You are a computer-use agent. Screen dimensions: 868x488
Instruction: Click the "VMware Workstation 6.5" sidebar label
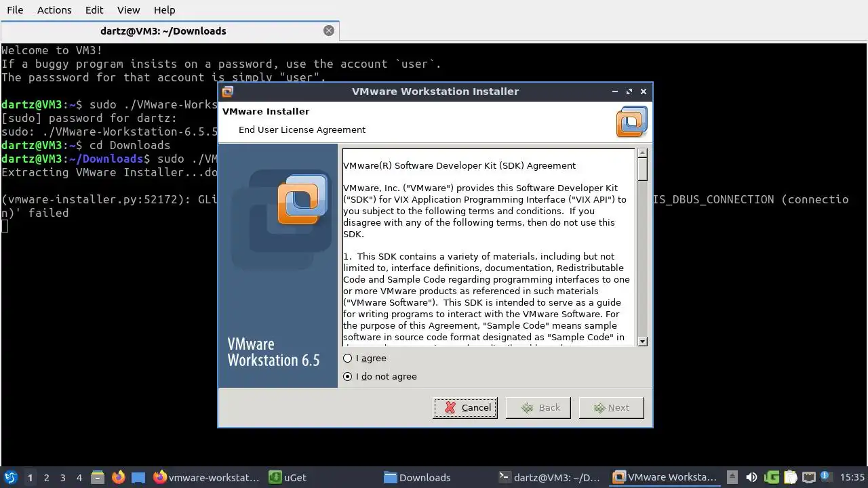(273, 352)
